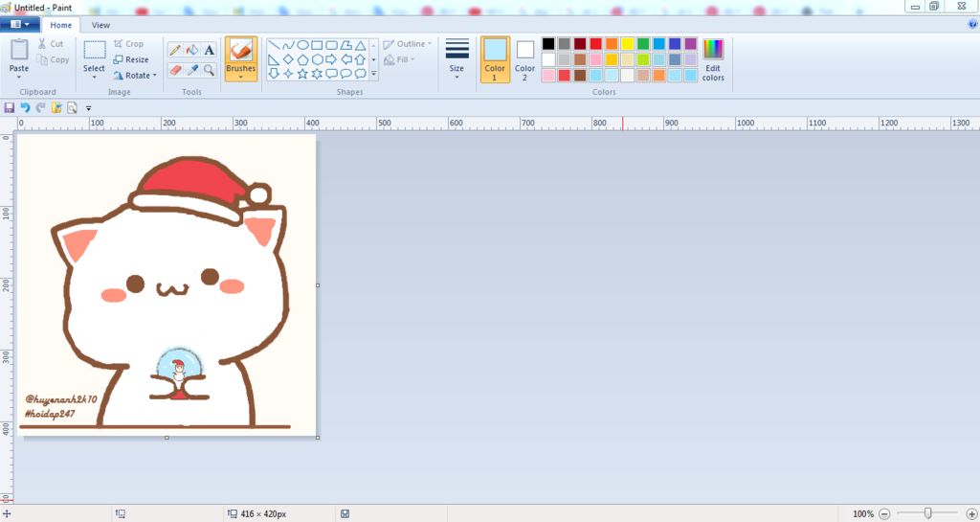The width and height of the screenshot is (980, 522).
Task: Choose the Curve shape
Action: tap(288, 45)
